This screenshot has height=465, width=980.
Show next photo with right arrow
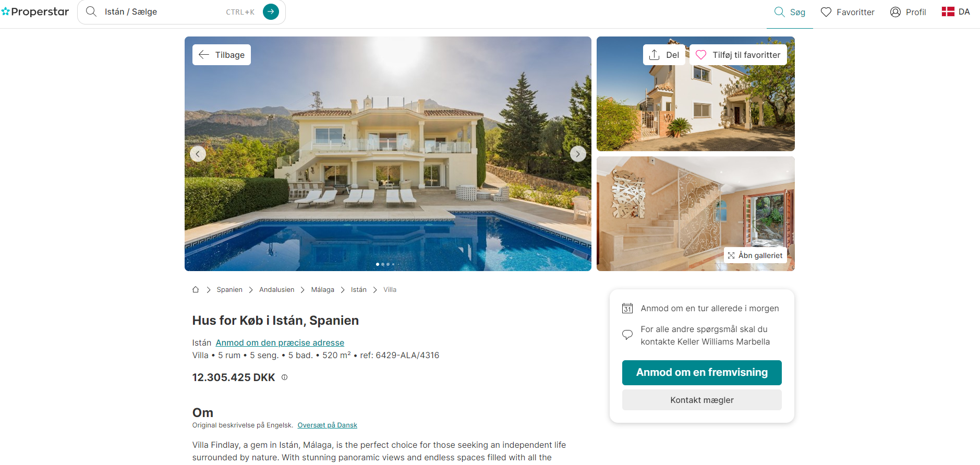coord(578,154)
